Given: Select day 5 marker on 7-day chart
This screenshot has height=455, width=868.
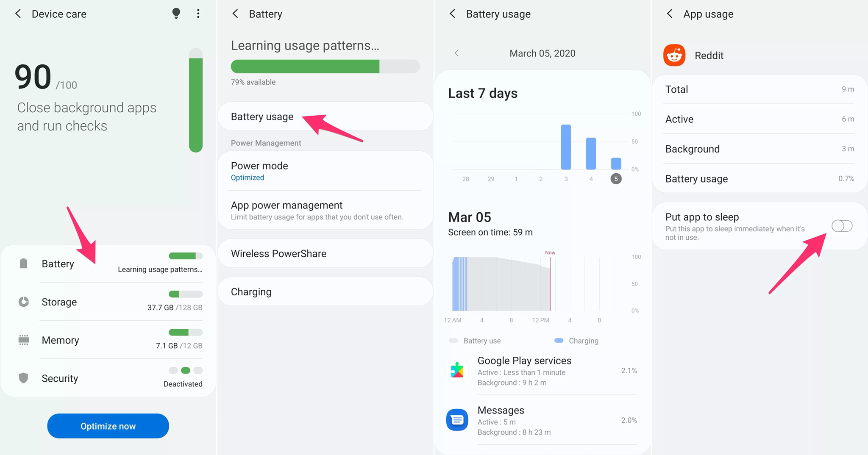Looking at the screenshot, I should tap(616, 179).
